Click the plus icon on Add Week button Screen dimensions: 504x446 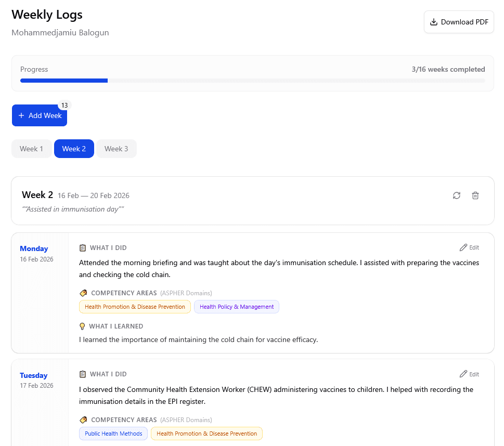21,115
